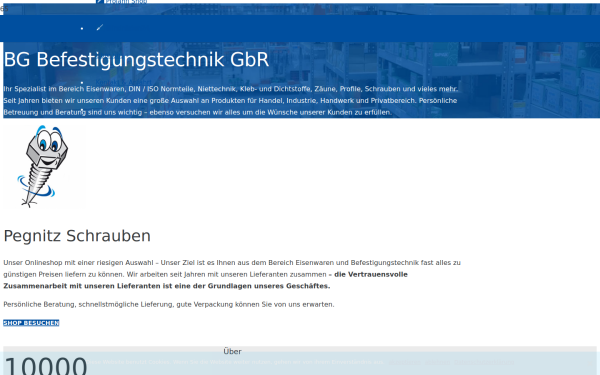Open the SHOP BESUCHEN button
This screenshot has width=600, height=375.
31,323
